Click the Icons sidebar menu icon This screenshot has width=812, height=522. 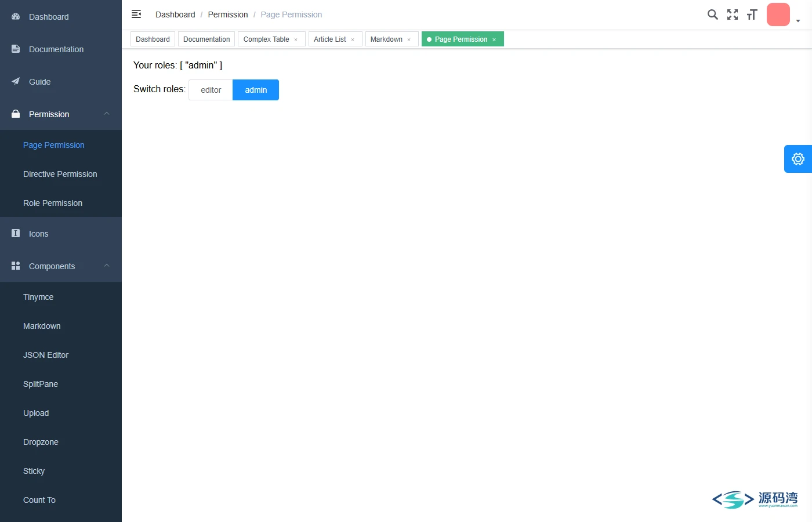(x=16, y=234)
